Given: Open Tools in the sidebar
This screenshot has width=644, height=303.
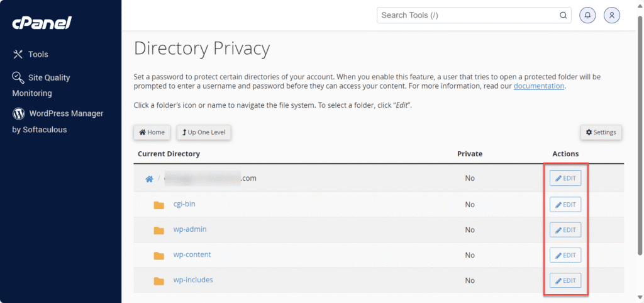Looking at the screenshot, I should coord(38,54).
